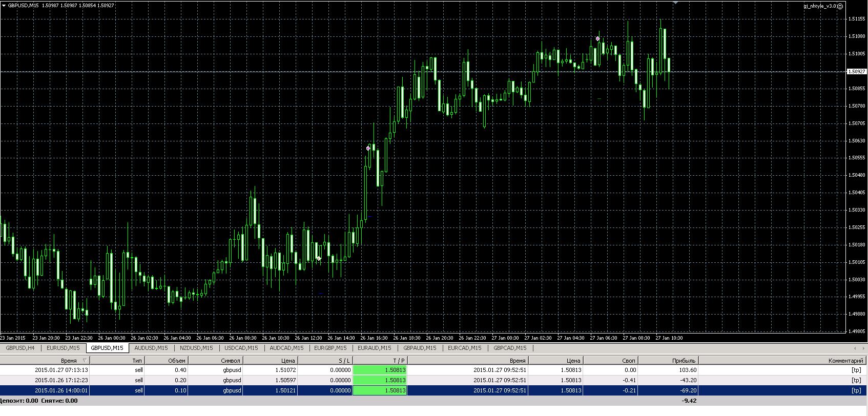Sort by the Прибыль column header

(x=668, y=361)
